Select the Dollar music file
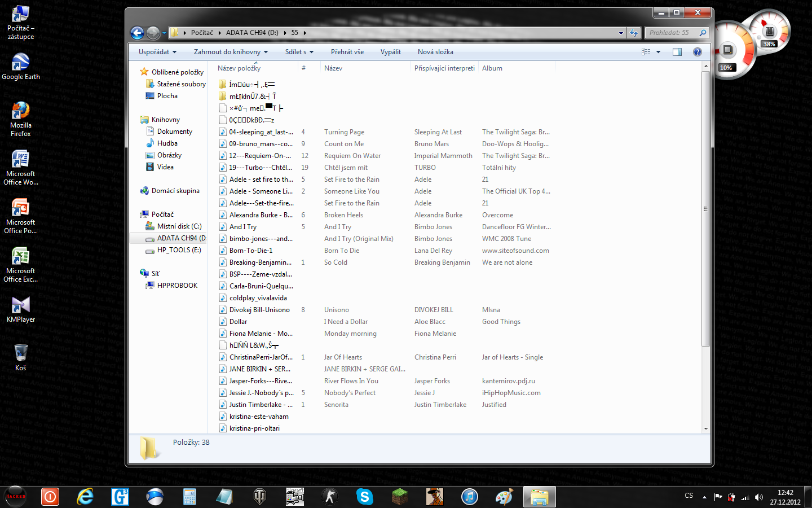The image size is (812, 508). (x=238, y=322)
